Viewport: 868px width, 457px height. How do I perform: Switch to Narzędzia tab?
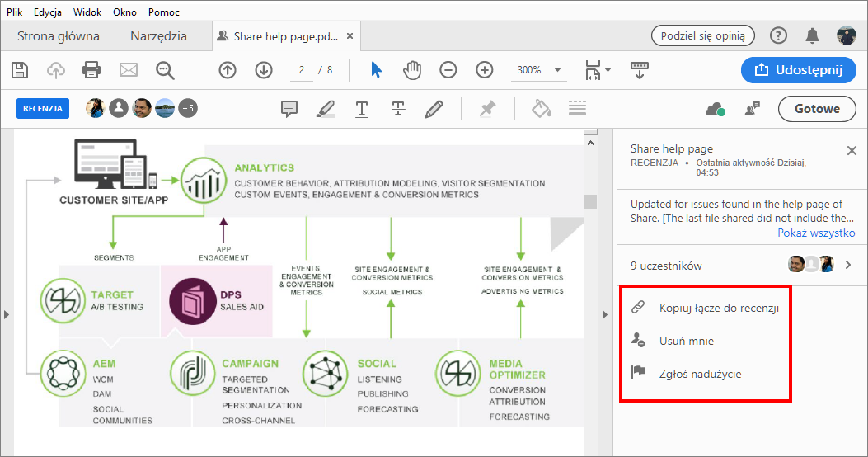pyautogui.click(x=159, y=36)
